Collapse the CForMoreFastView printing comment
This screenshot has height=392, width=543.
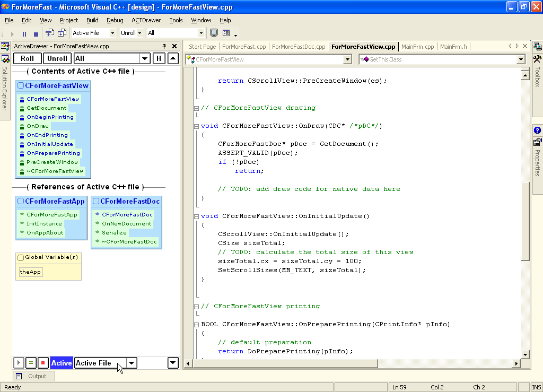tap(196, 307)
